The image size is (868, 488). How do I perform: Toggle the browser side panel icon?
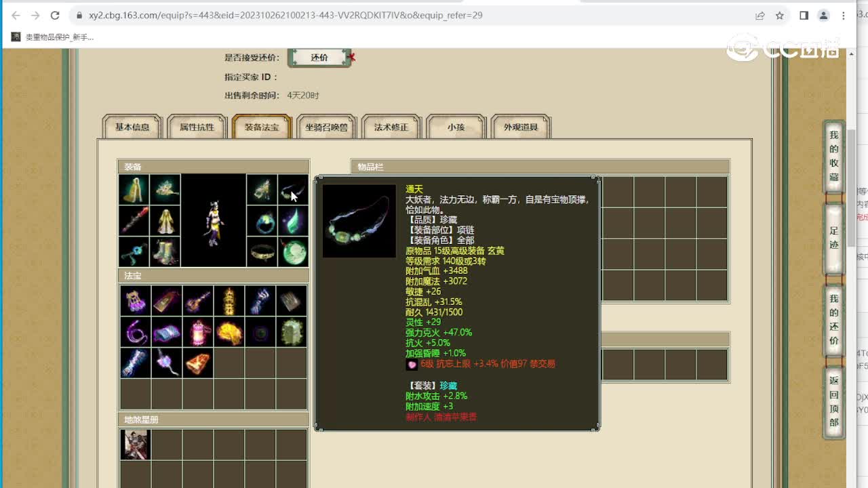[x=804, y=15]
